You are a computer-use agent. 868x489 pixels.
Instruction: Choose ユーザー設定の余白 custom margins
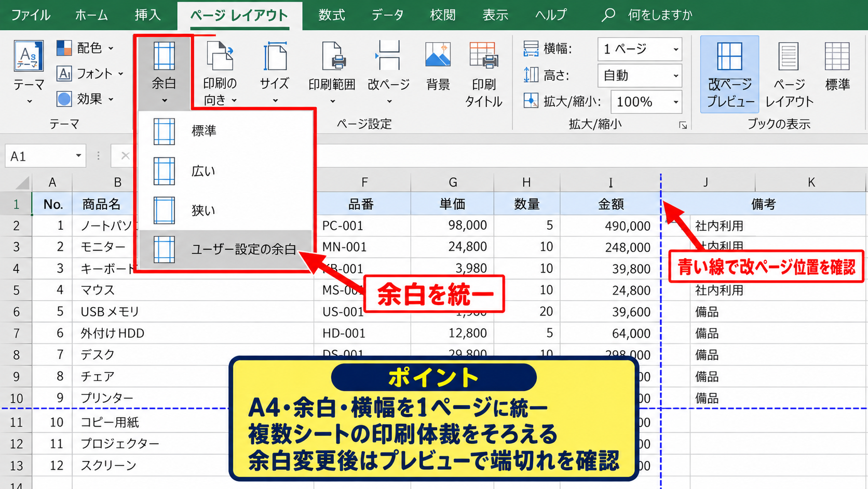226,249
